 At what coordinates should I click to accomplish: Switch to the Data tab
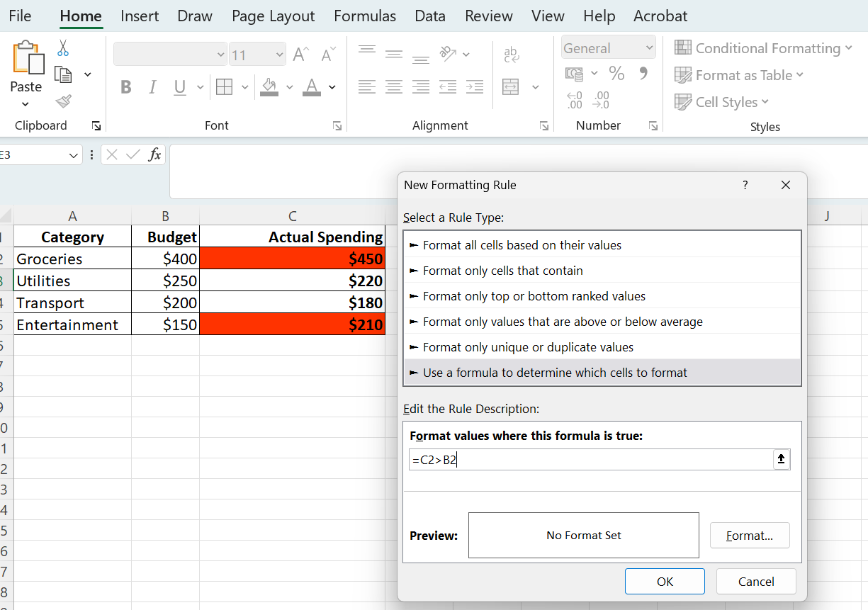click(x=430, y=16)
